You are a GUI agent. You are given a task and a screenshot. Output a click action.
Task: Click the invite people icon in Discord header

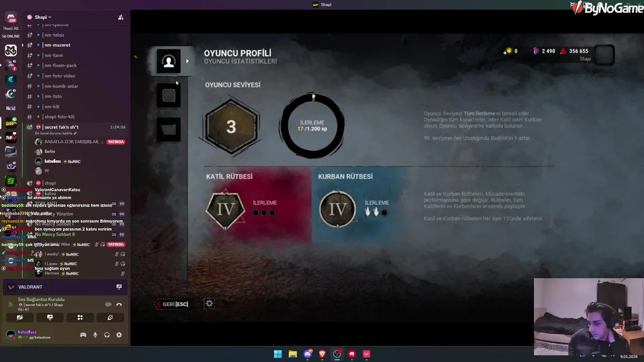click(121, 17)
